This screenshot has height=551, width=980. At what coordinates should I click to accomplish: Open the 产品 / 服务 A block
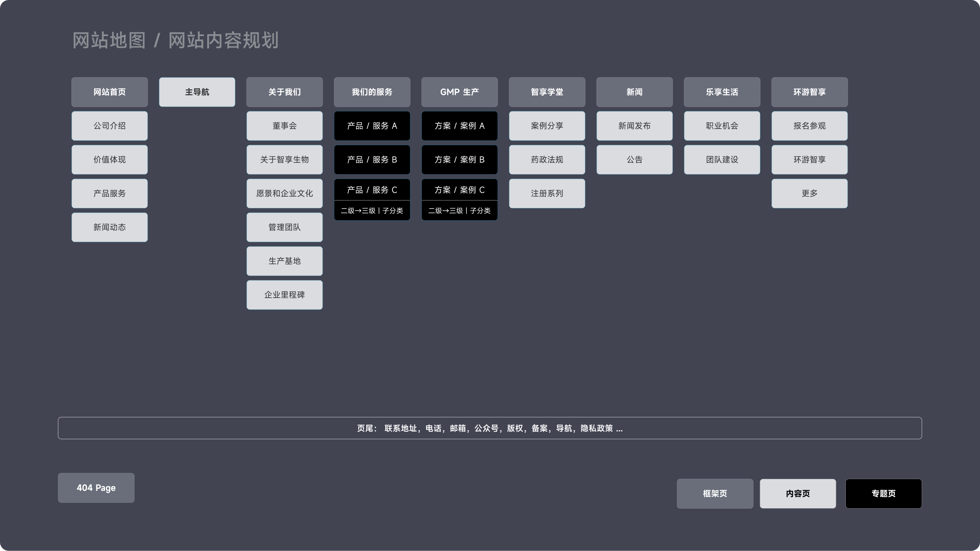point(372,126)
